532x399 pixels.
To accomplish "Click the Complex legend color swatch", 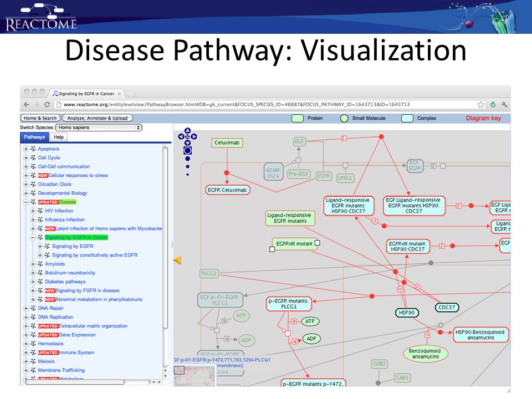I will point(407,119).
